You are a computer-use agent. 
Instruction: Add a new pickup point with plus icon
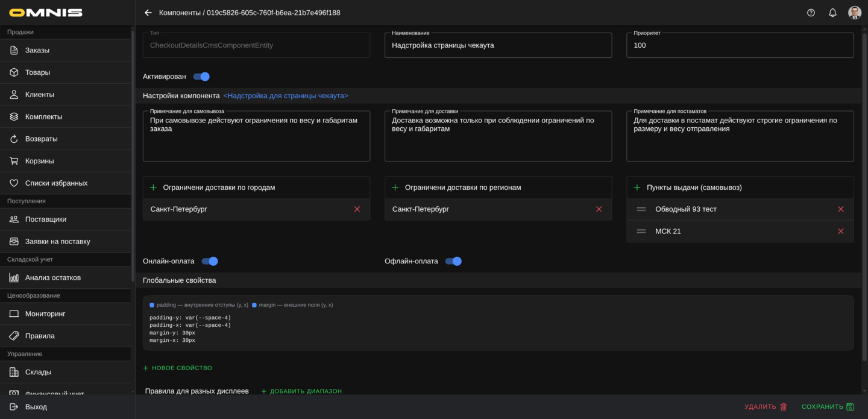pos(637,187)
